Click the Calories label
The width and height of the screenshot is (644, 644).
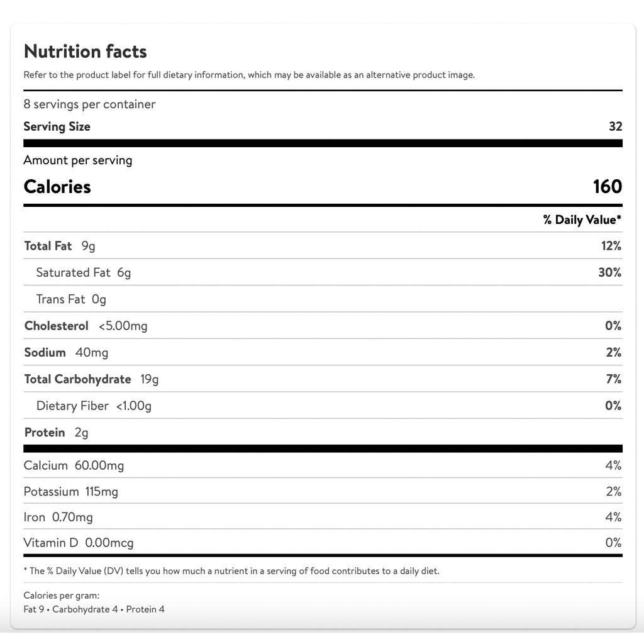tap(57, 187)
